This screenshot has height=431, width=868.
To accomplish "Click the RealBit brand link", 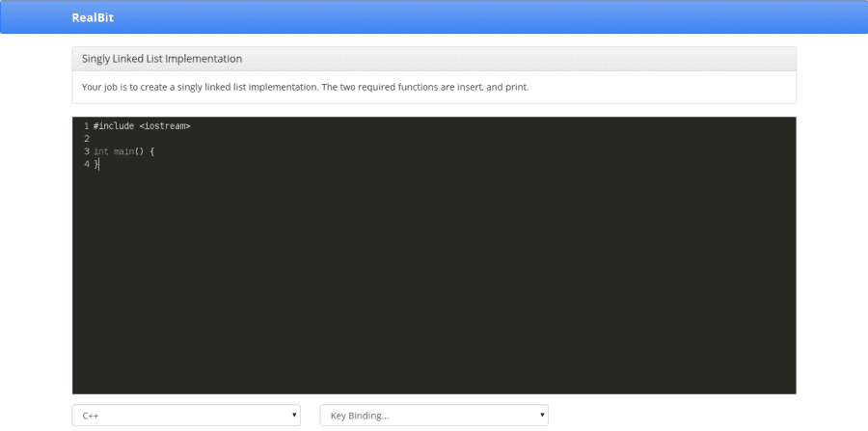I will (93, 17).
